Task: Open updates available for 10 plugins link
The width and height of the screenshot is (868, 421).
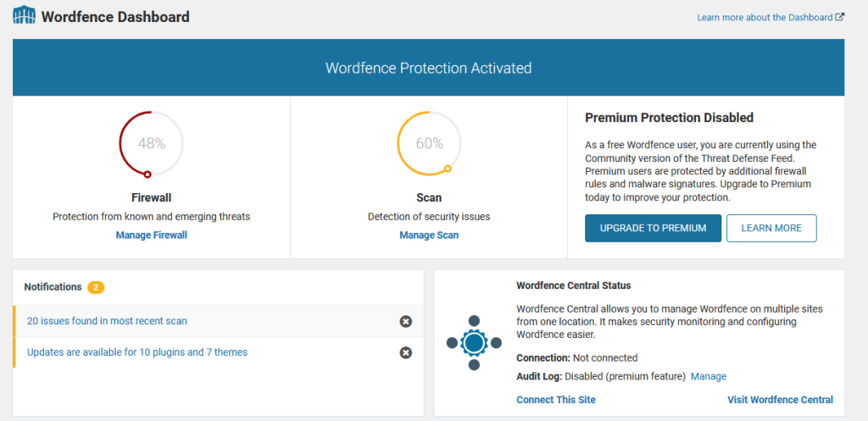Action: point(137,352)
